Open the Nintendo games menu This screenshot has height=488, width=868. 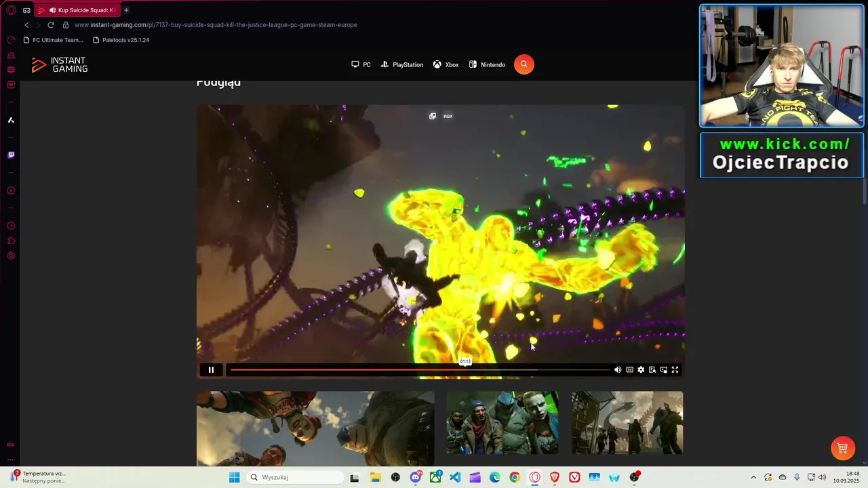(x=487, y=64)
